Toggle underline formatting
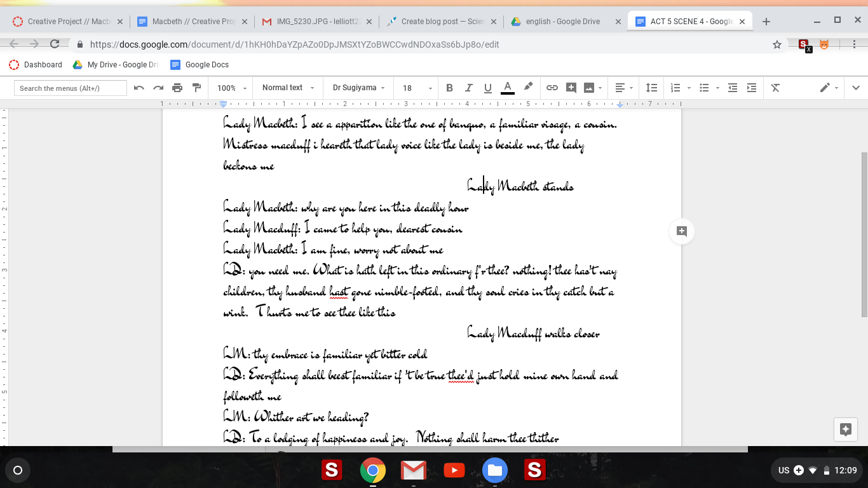This screenshot has height=488, width=868. (488, 88)
